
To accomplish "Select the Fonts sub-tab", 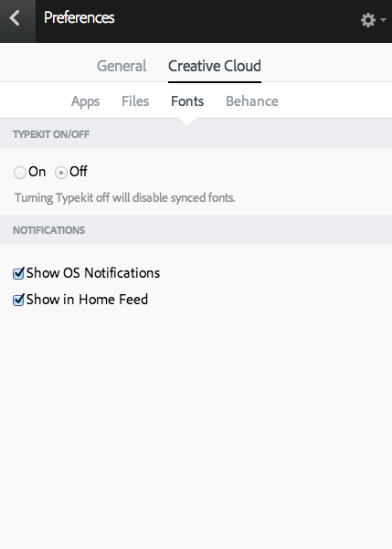I will 187,101.
